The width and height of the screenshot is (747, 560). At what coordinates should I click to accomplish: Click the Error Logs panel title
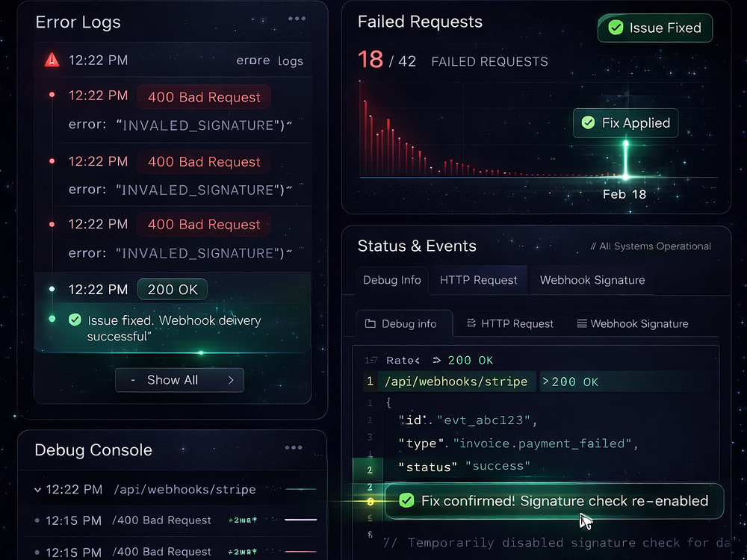click(78, 22)
